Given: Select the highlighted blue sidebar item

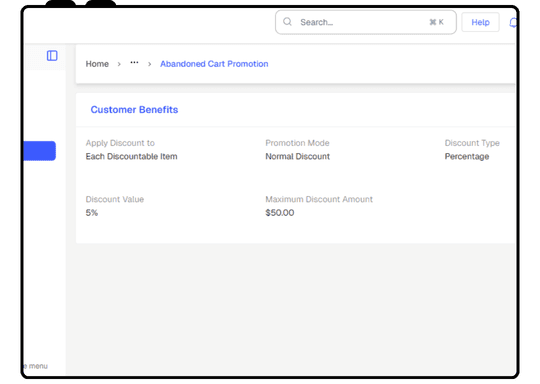Looking at the screenshot, I should [x=40, y=151].
